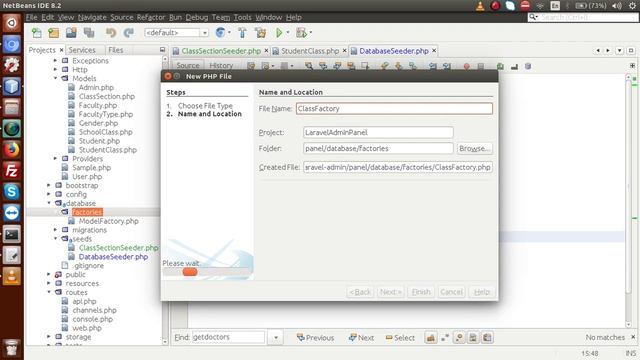640x360 pixels.
Task: Click the History view button
Action: [221, 65]
